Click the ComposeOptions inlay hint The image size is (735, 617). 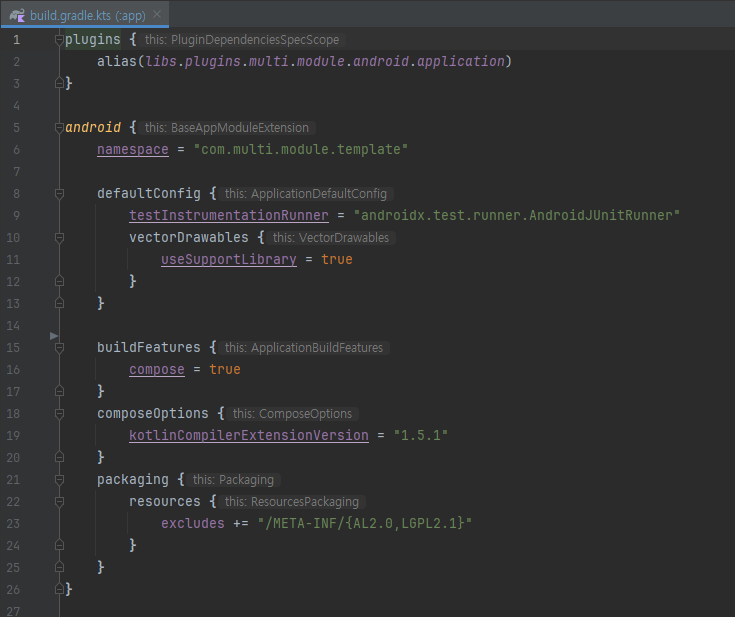[x=292, y=414]
